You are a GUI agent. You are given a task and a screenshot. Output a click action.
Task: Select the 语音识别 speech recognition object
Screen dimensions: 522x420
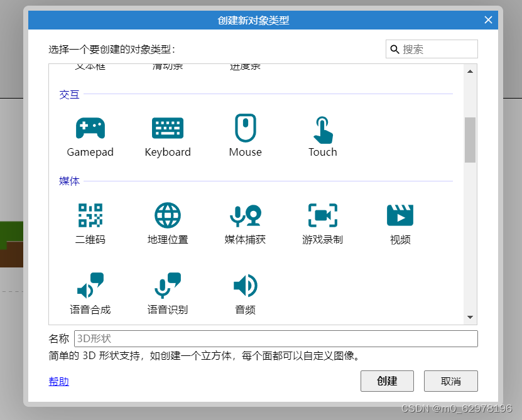click(167, 291)
